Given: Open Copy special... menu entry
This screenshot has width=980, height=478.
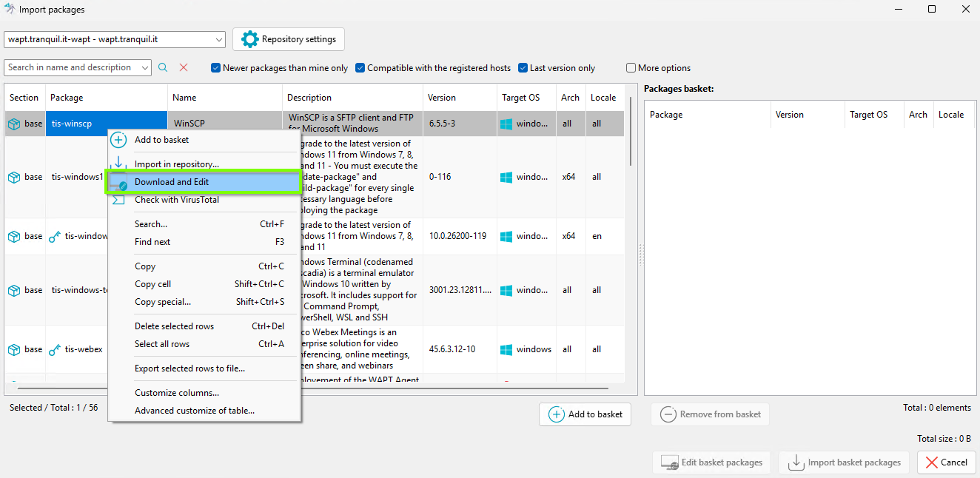Looking at the screenshot, I should point(204,302).
